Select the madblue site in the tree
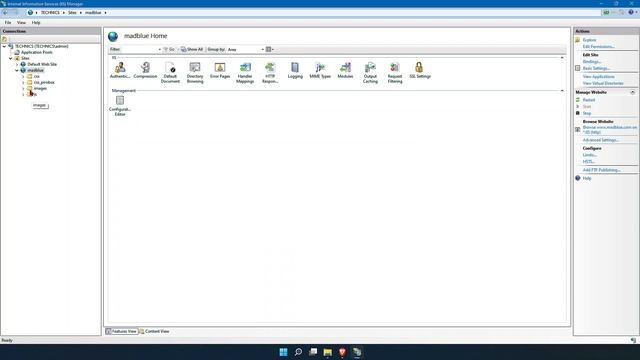 (36, 70)
